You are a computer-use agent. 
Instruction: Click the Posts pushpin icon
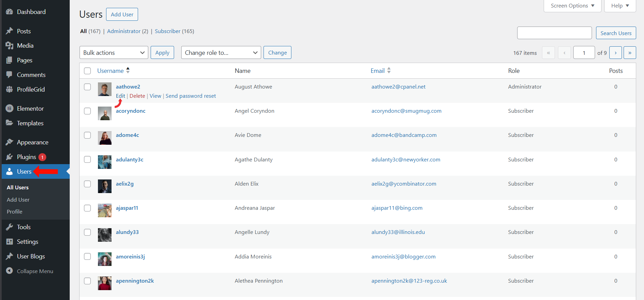10,31
